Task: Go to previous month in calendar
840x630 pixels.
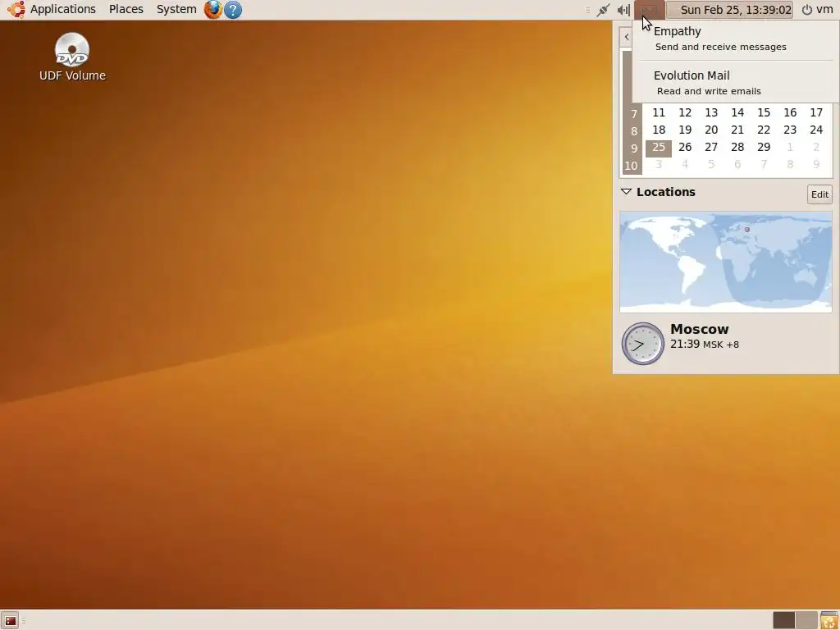Action: pyautogui.click(x=626, y=37)
